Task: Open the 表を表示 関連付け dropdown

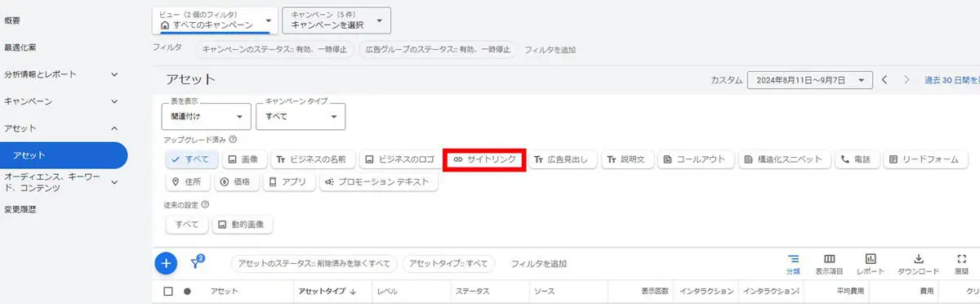Action: (x=207, y=116)
